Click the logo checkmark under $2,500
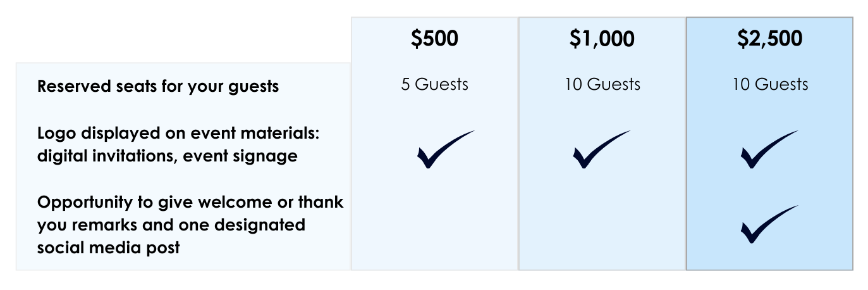 [x=768, y=149]
